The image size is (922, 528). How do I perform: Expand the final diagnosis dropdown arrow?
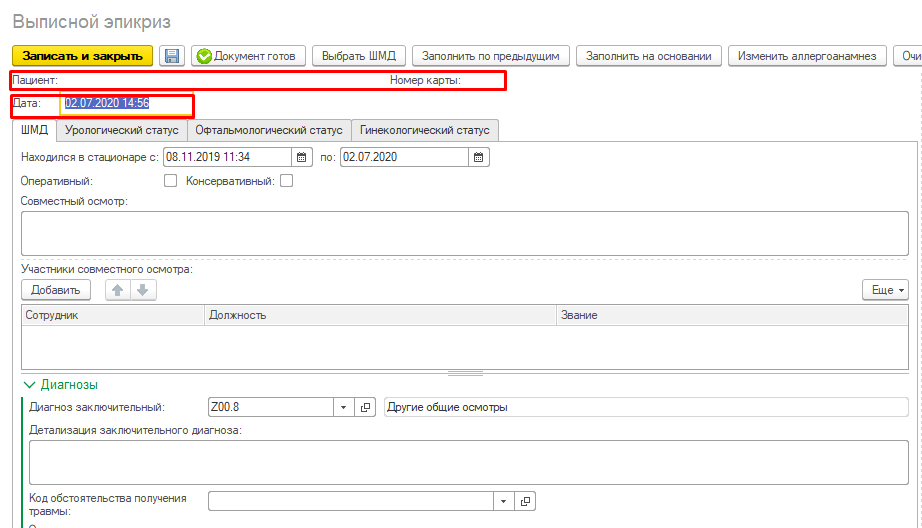(x=343, y=407)
